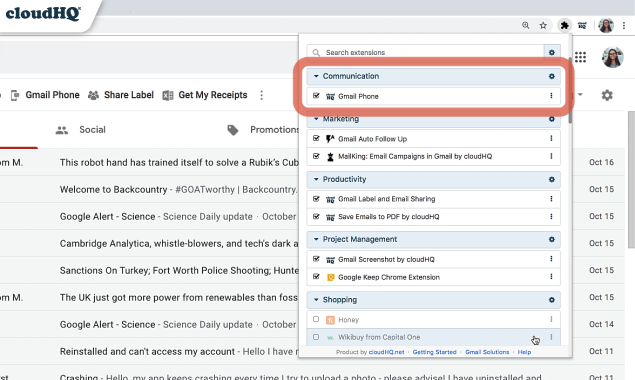Open the dropdown arrow left of Gmail settings gear
635x380 pixels.
tap(580, 95)
